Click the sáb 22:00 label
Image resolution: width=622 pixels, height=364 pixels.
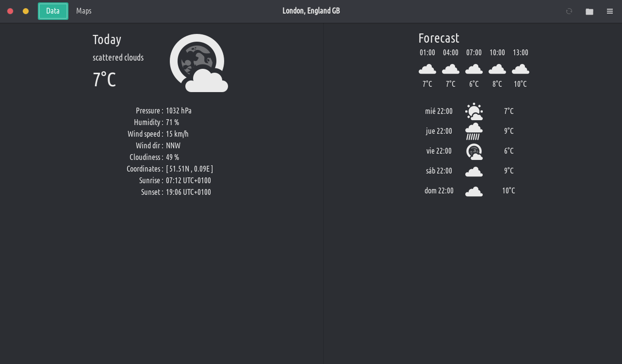439,171
